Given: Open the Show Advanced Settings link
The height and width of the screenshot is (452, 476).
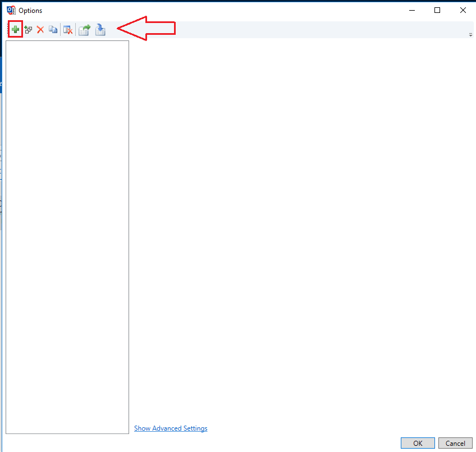Looking at the screenshot, I should click(x=171, y=428).
